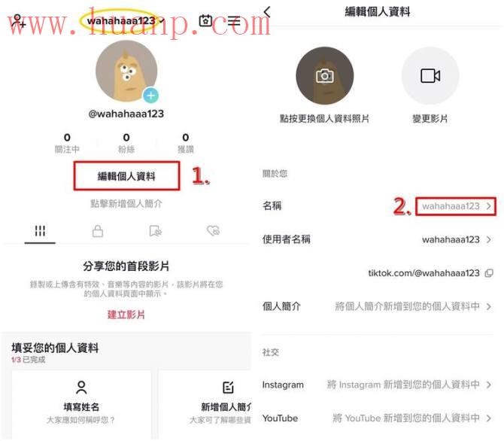
Task: Switch to the liked videos heart tab
Action: [x=213, y=230]
